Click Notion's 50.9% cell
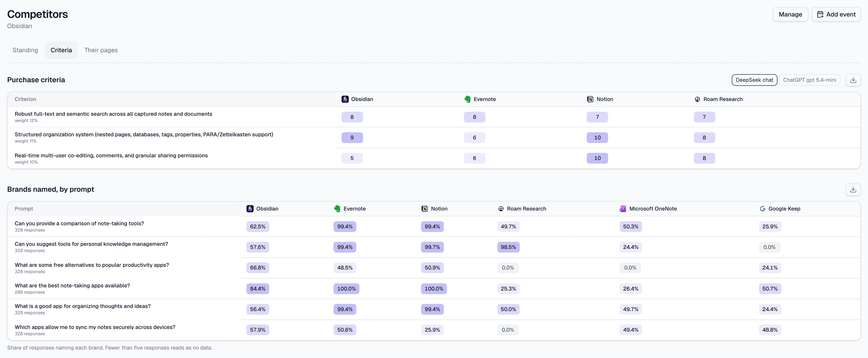The height and width of the screenshot is (358, 868). point(432,267)
